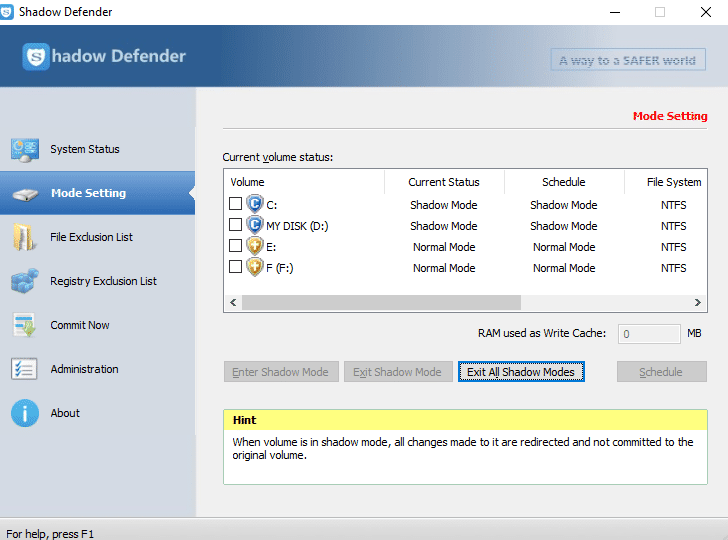Click the Schedule button
The image size is (728, 540).
pyautogui.click(x=662, y=372)
